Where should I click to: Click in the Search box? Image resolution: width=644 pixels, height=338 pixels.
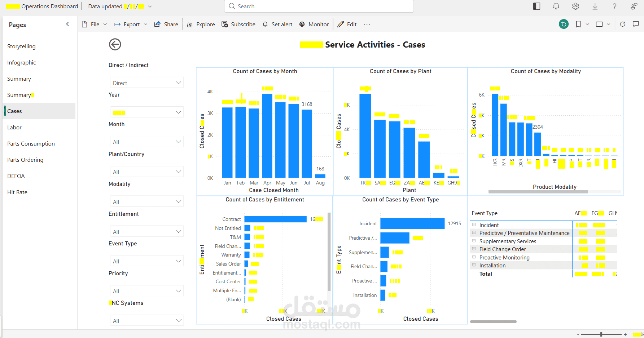pyautogui.click(x=319, y=6)
